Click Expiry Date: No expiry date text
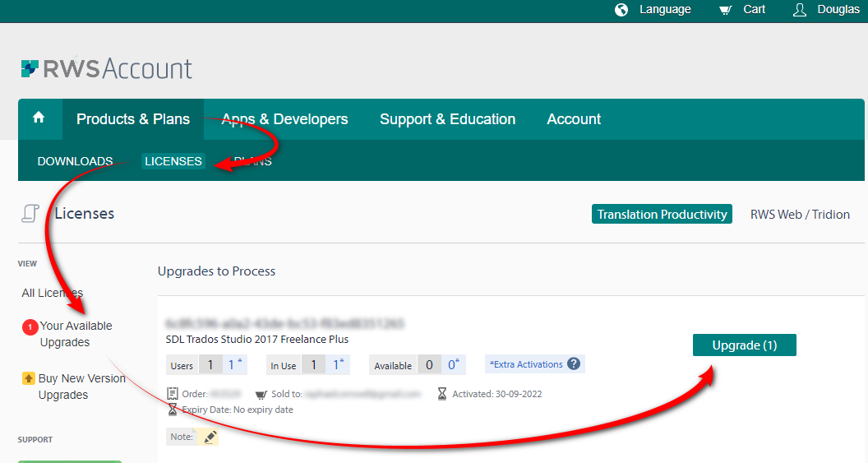This screenshot has height=463, width=868. coord(238,410)
